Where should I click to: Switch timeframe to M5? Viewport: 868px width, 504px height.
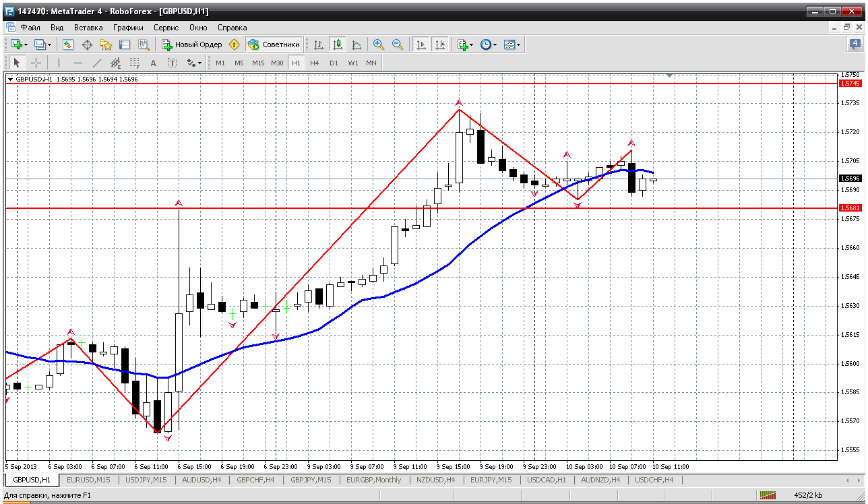point(239,63)
